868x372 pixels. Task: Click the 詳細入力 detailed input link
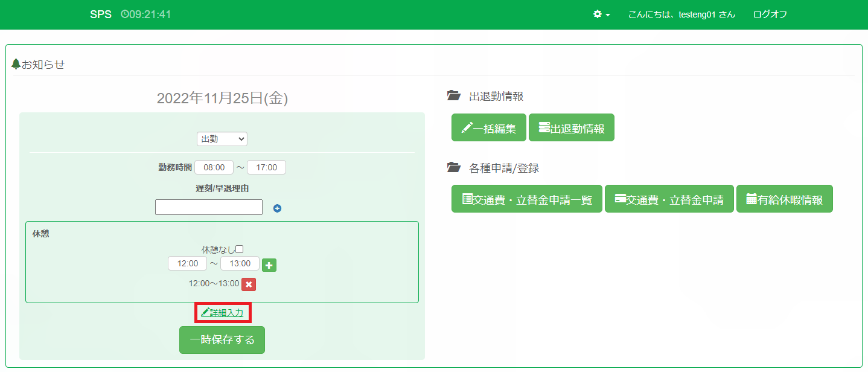222,313
